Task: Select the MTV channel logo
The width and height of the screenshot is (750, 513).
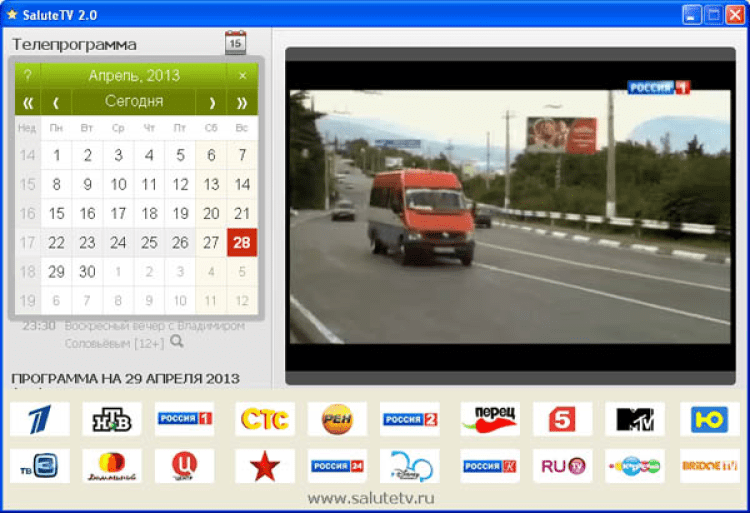Action: coord(635,419)
